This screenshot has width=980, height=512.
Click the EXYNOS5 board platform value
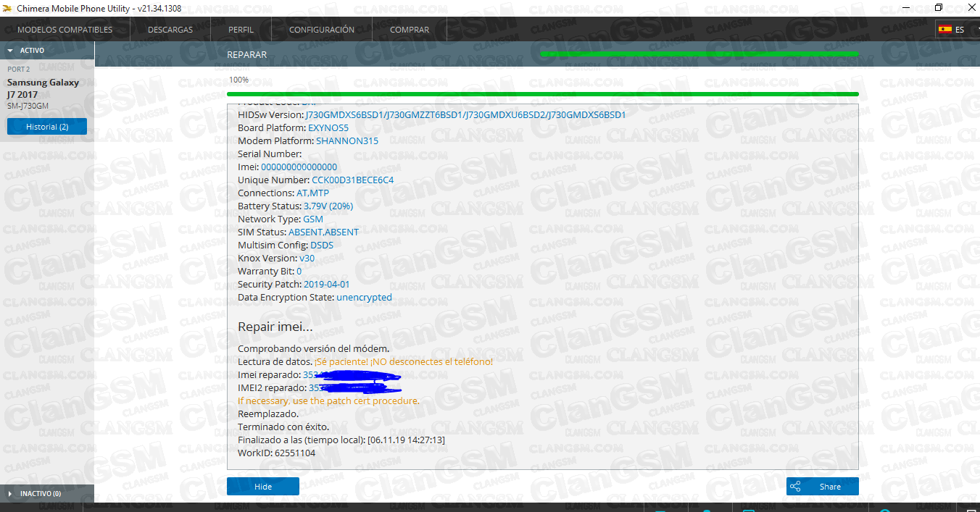click(x=328, y=128)
